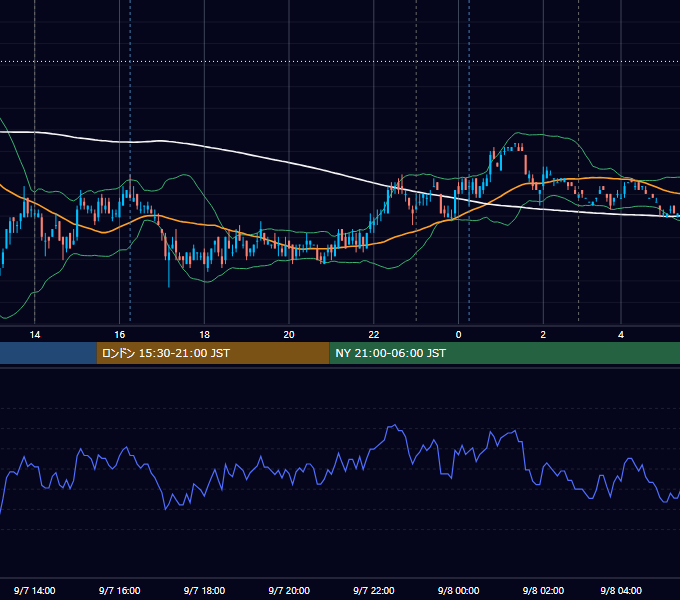Image resolution: width=680 pixels, height=600 pixels.
Task: Click the 16 hour label on chart axis
Action: click(x=120, y=335)
